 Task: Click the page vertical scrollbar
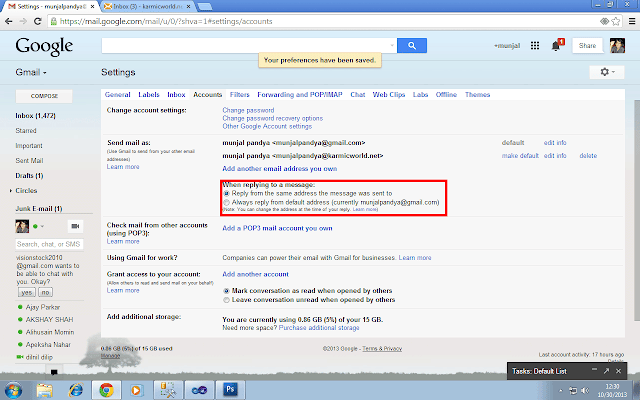point(636,208)
